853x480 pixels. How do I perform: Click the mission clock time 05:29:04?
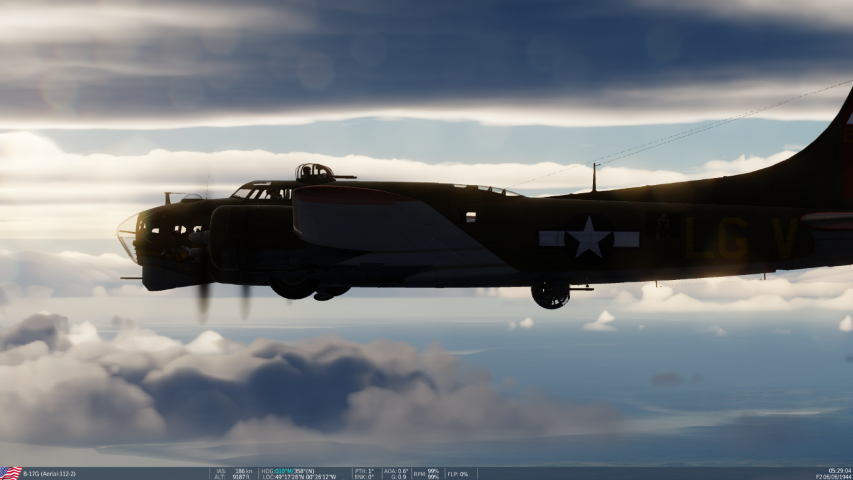(x=836, y=470)
